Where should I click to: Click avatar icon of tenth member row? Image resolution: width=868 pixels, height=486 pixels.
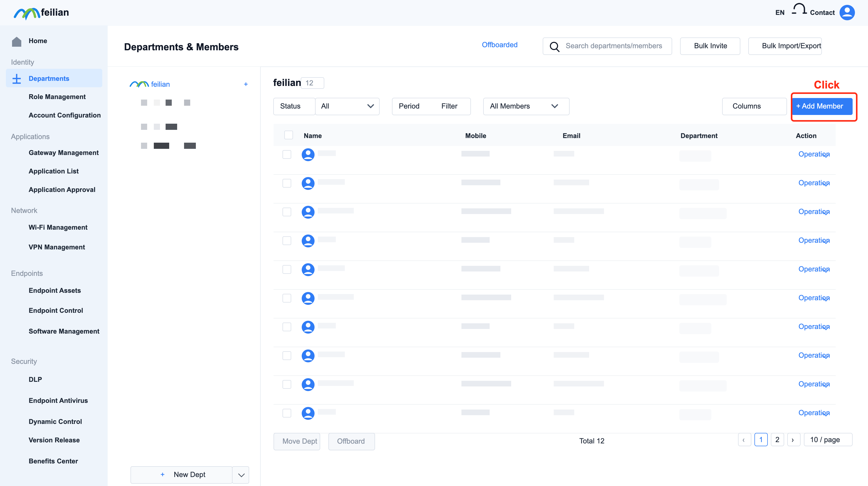tap(308, 413)
